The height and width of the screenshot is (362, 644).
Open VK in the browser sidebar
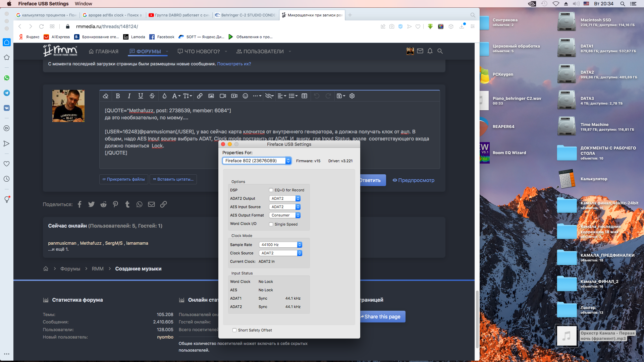[7, 108]
